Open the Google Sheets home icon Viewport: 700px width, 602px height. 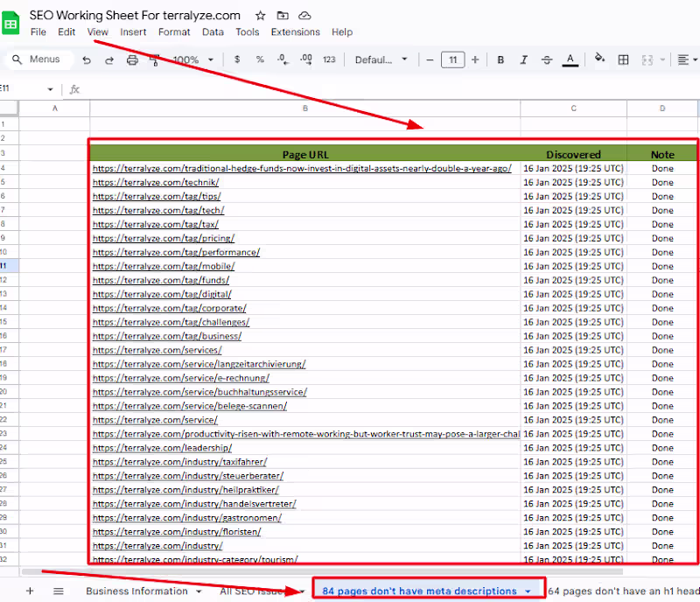pyautogui.click(x=10, y=24)
